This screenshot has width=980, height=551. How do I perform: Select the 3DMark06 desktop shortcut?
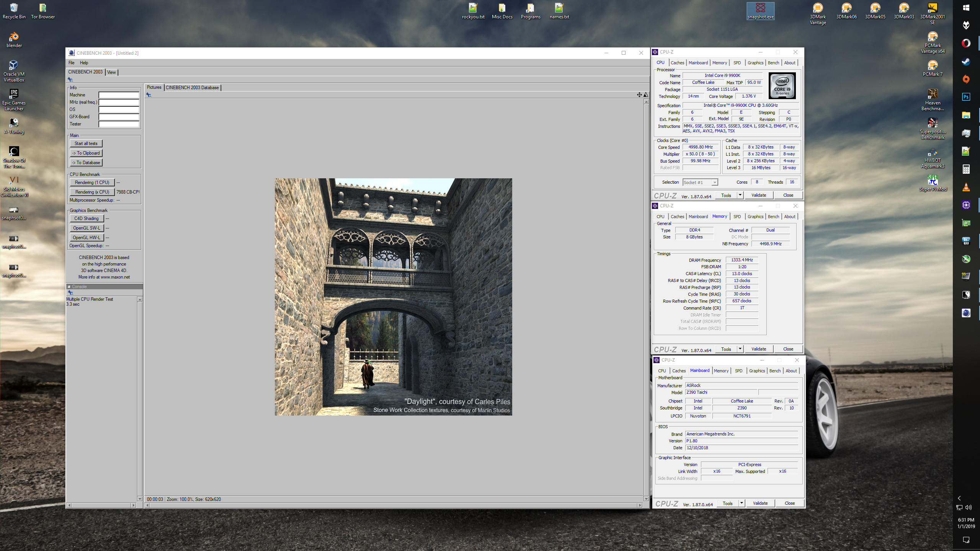tap(846, 11)
